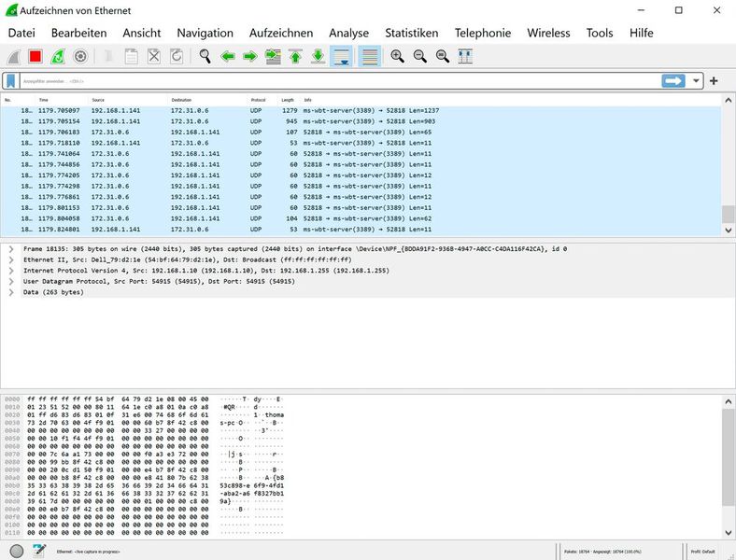
Task: Click the Profil: Default status entry
Action: (702, 552)
